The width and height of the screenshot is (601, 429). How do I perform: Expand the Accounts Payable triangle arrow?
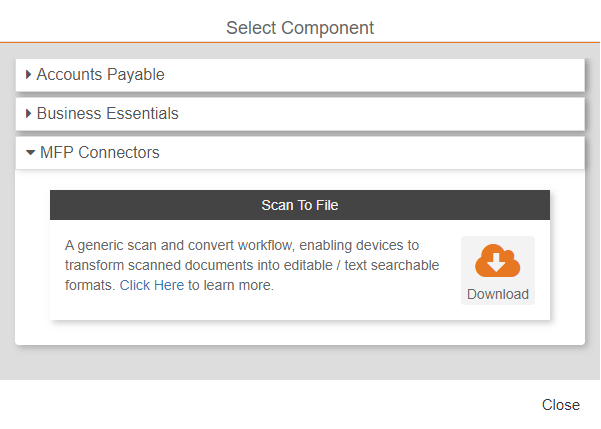click(x=29, y=75)
